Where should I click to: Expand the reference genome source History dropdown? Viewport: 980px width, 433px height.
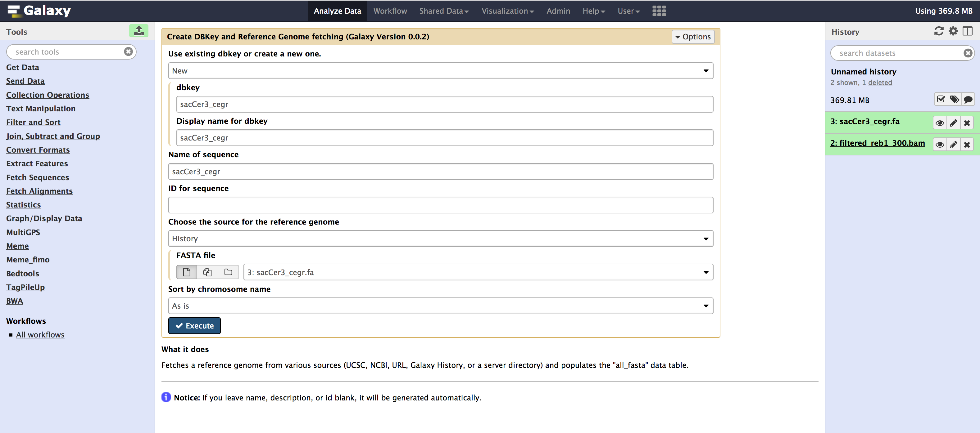coord(440,239)
